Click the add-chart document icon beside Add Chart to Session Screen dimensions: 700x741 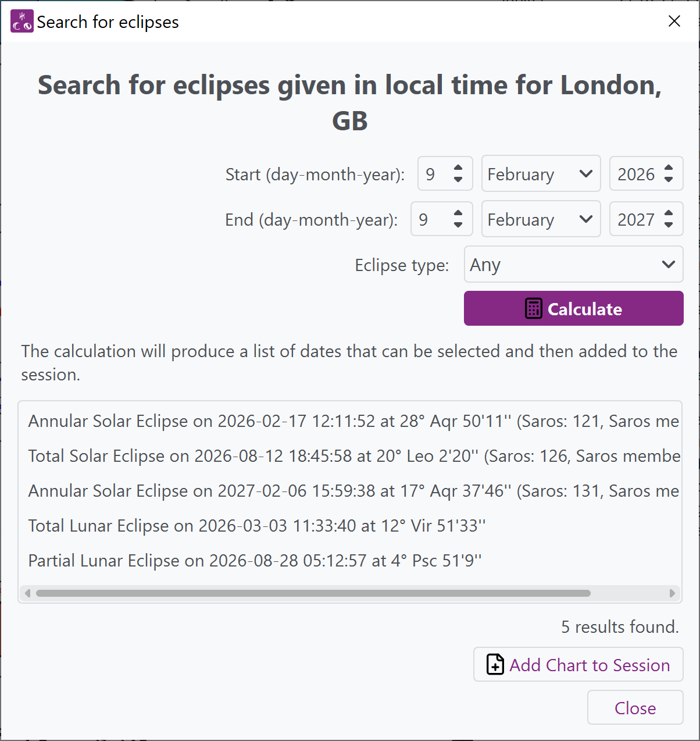pyautogui.click(x=494, y=665)
